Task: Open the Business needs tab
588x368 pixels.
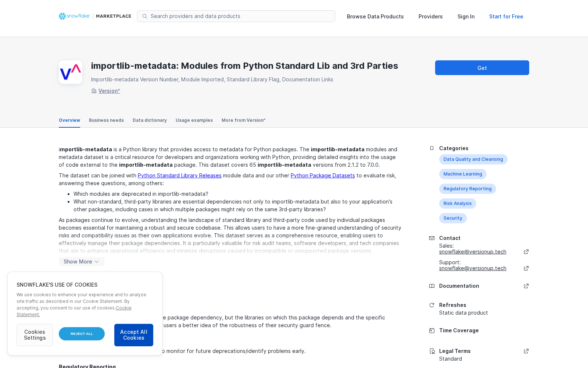Action: click(x=106, y=120)
